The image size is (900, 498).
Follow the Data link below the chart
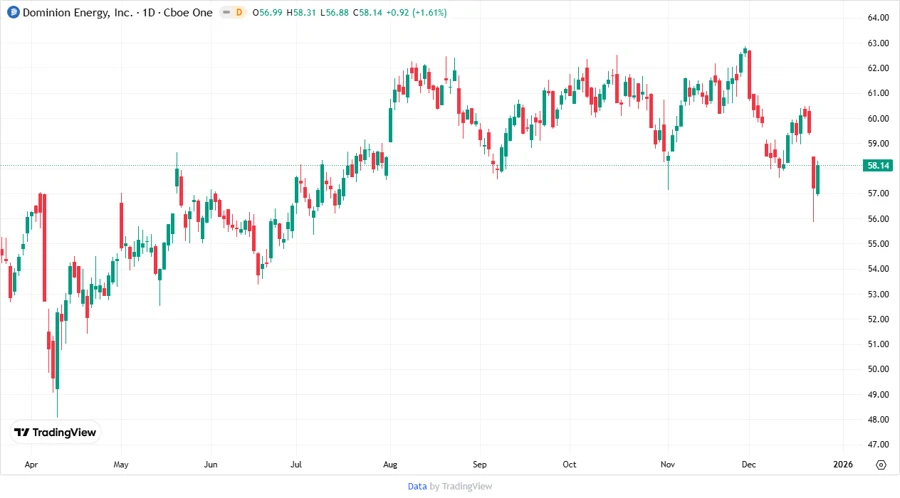417,486
